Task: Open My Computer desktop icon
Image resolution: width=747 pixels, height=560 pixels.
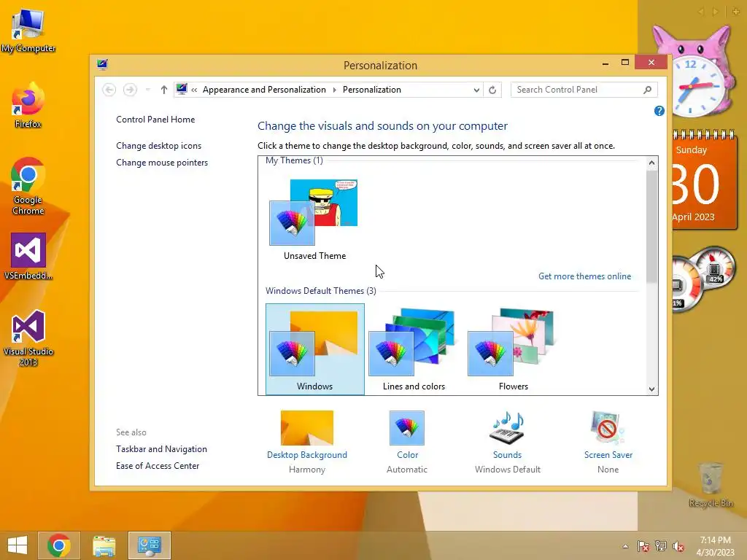Action: 28,29
